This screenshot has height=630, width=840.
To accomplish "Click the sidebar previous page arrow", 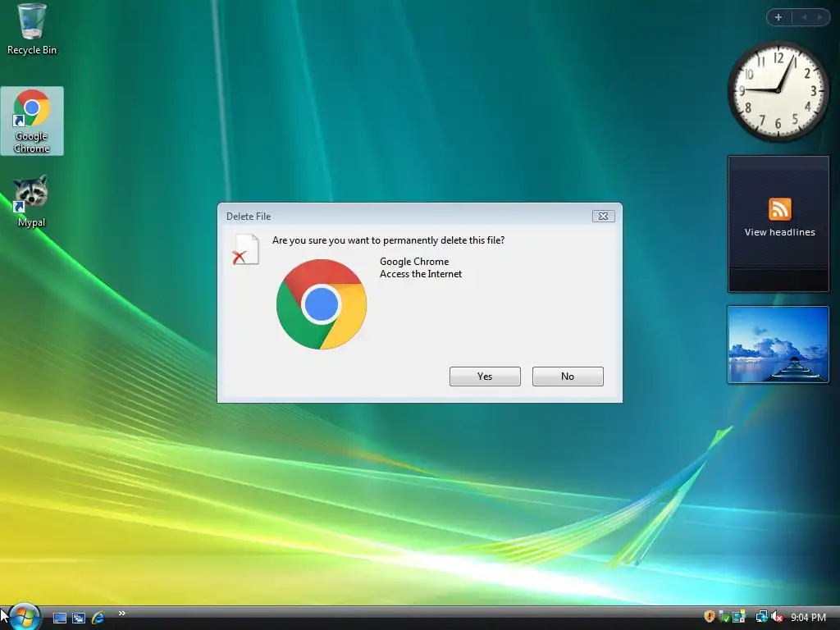I will click(x=804, y=17).
